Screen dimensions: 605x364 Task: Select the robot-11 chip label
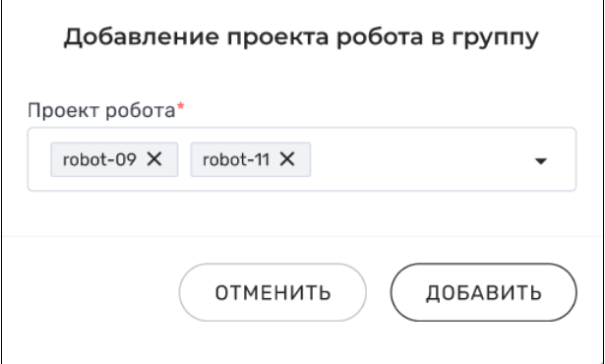236,159
